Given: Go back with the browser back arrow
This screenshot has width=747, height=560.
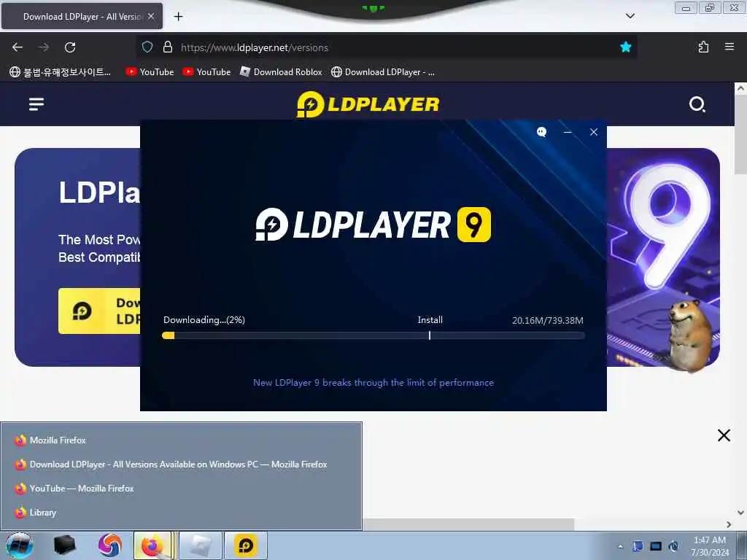Looking at the screenshot, I should pyautogui.click(x=18, y=47).
